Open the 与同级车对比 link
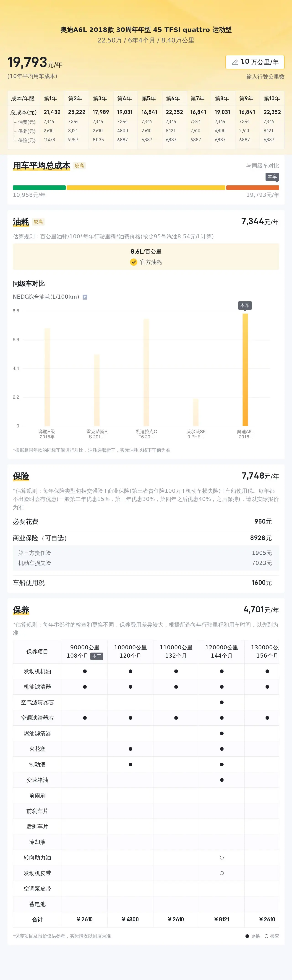This screenshot has height=980, width=292. coord(263,166)
